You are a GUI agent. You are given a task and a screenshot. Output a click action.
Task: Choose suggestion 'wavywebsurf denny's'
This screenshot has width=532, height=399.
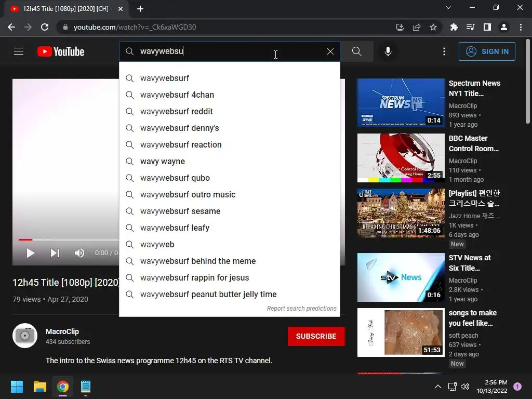click(229, 128)
